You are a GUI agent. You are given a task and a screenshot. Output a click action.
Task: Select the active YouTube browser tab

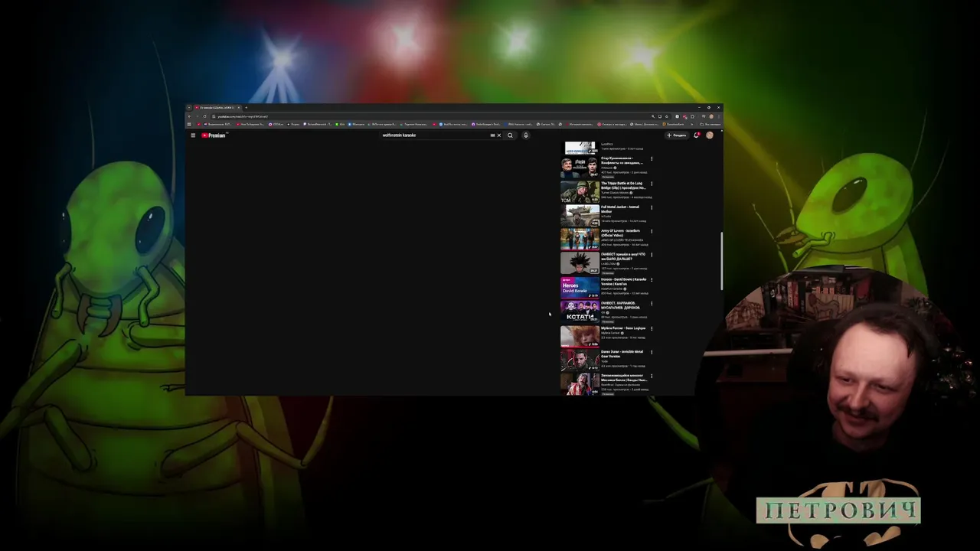coord(217,108)
